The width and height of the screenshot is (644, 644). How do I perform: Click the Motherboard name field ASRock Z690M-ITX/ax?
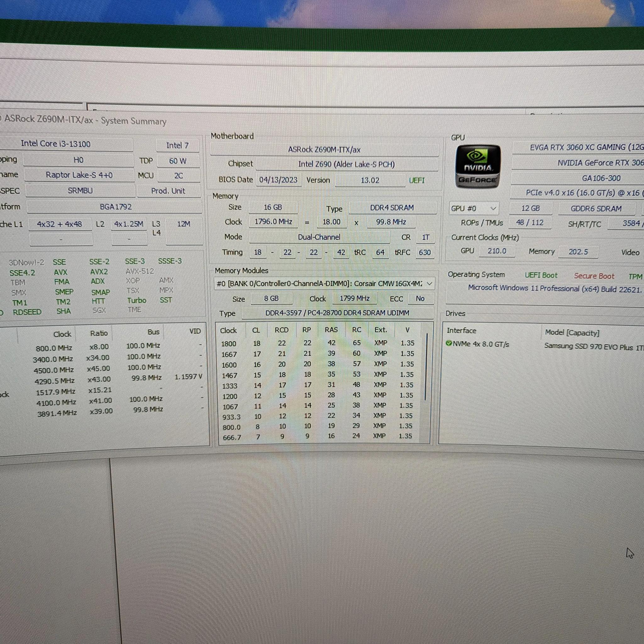(x=324, y=150)
